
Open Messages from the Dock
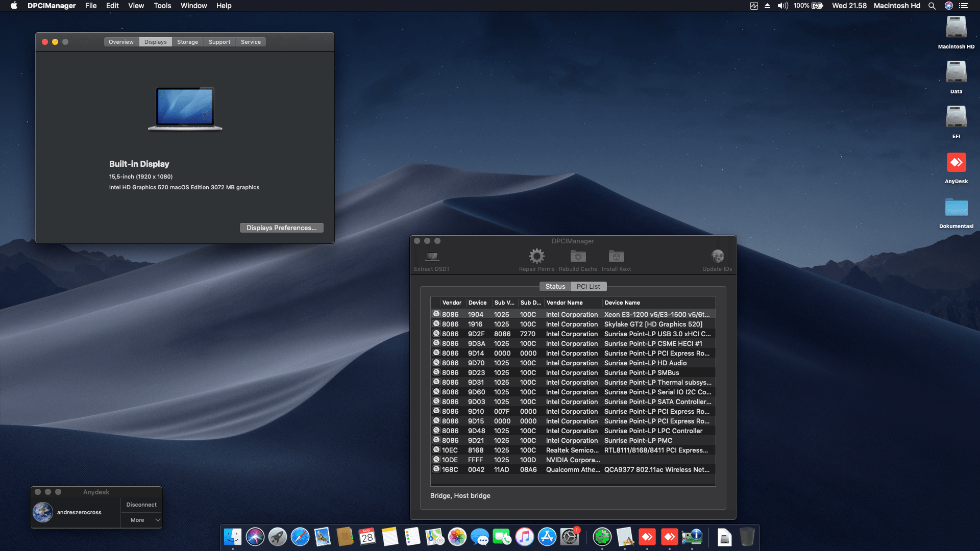[480, 537]
